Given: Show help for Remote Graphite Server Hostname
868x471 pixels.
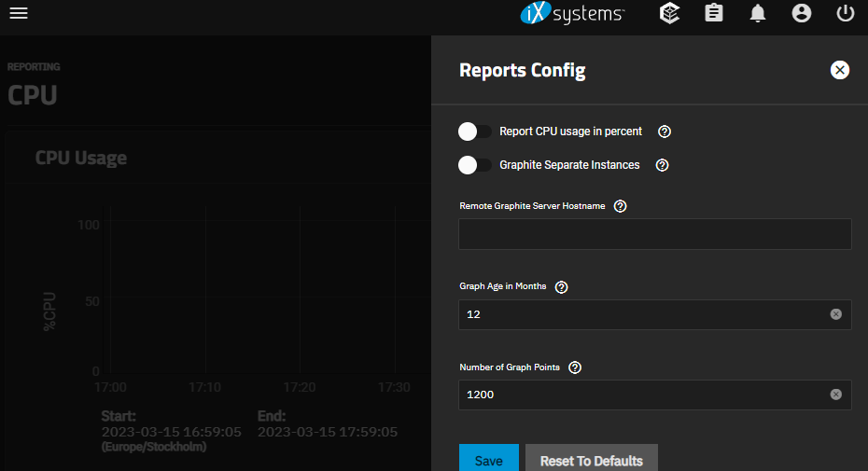Looking at the screenshot, I should [620, 206].
